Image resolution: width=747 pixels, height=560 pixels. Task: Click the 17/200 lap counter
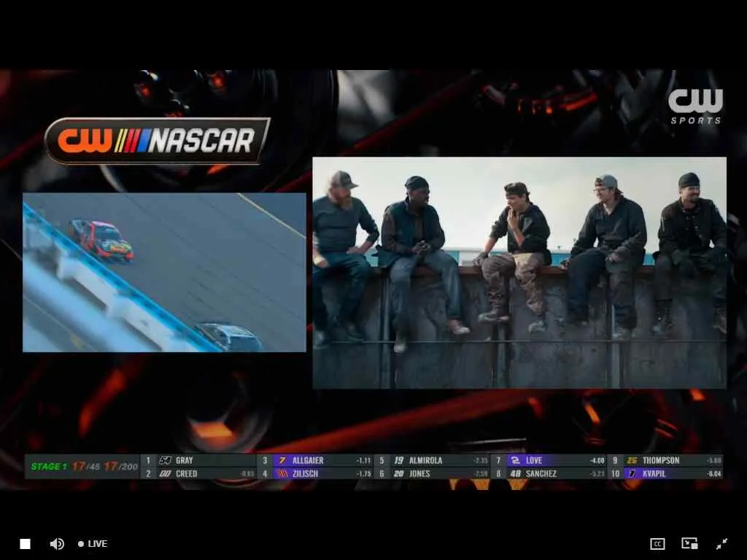(121, 467)
